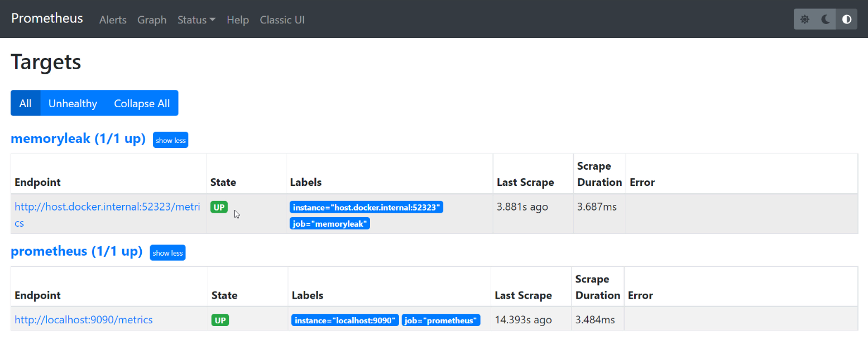The width and height of the screenshot is (868, 359).
Task: Go to the Alerts page
Action: 113,20
